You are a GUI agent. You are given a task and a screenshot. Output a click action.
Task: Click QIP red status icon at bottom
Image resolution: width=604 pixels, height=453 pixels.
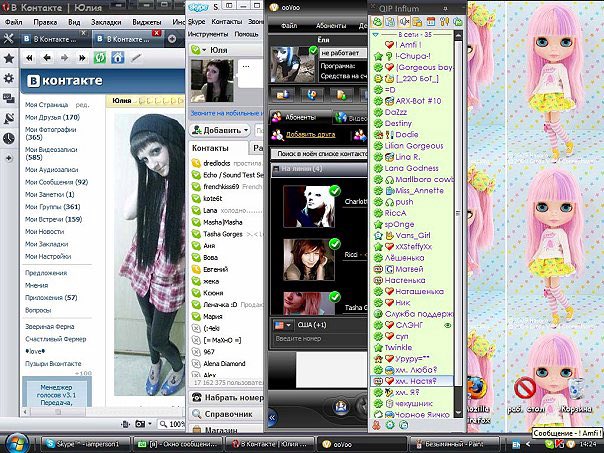tap(377, 425)
